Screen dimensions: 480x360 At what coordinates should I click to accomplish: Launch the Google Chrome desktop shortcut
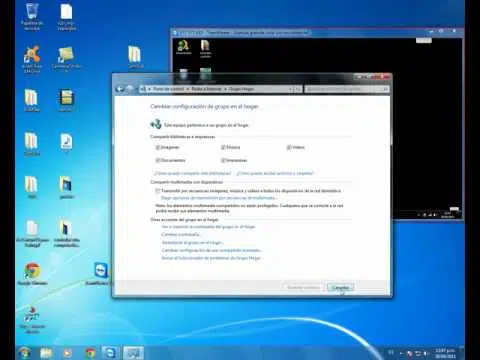[x=32, y=274]
